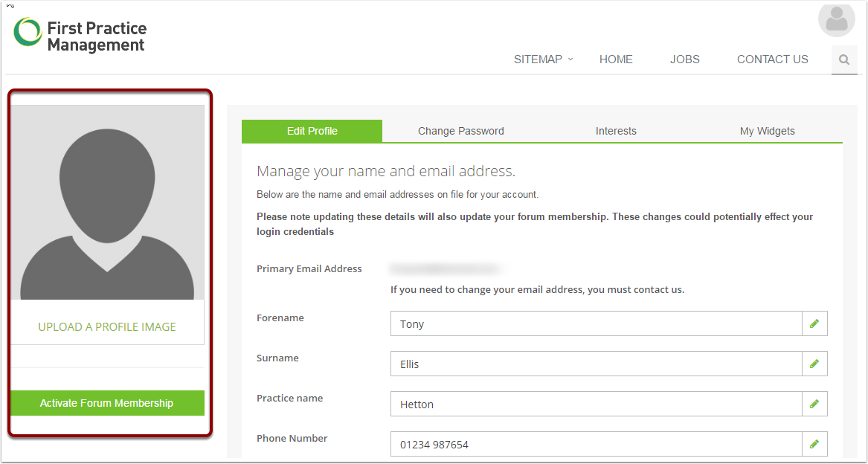Image resolution: width=868 pixels, height=464 pixels.
Task: Click the Phone Number input field
Action: (x=595, y=445)
